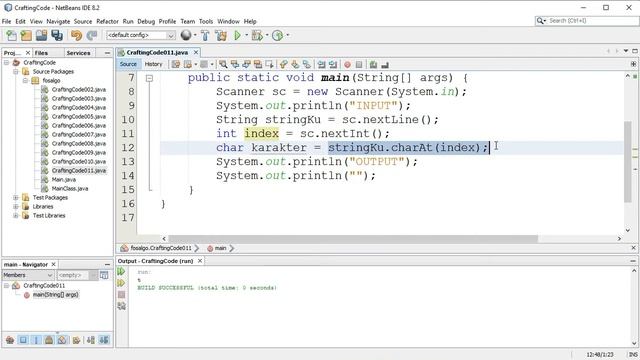
Task: Click the Output panel settings icon
Action: click(x=121, y=306)
